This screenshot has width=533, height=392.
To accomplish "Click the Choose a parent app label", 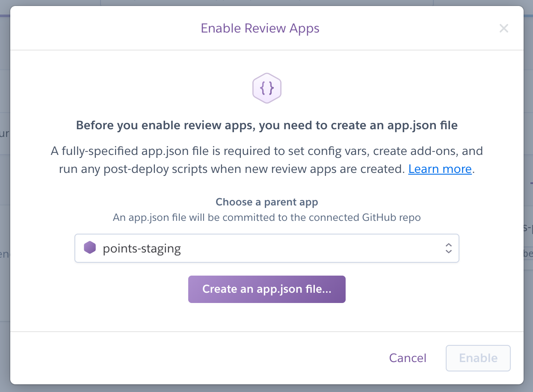I will pyautogui.click(x=266, y=202).
